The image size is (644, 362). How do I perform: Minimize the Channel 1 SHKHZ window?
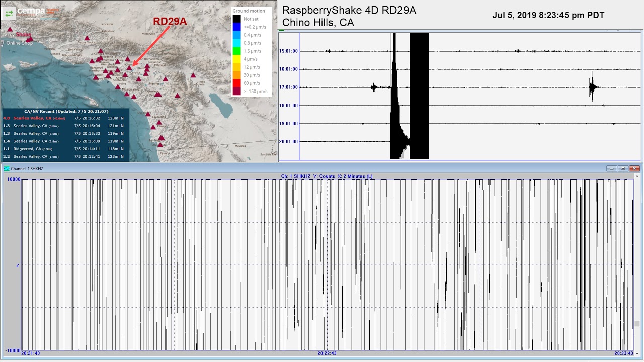(x=611, y=168)
